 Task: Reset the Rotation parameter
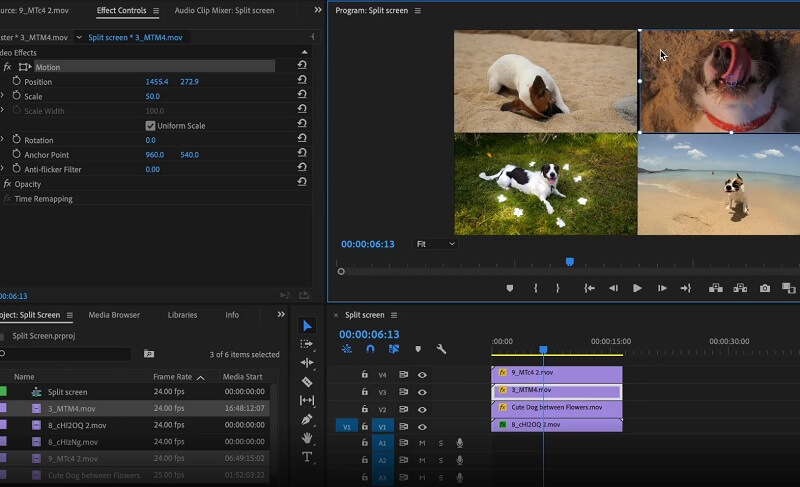pyautogui.click(x=302, y=138)
